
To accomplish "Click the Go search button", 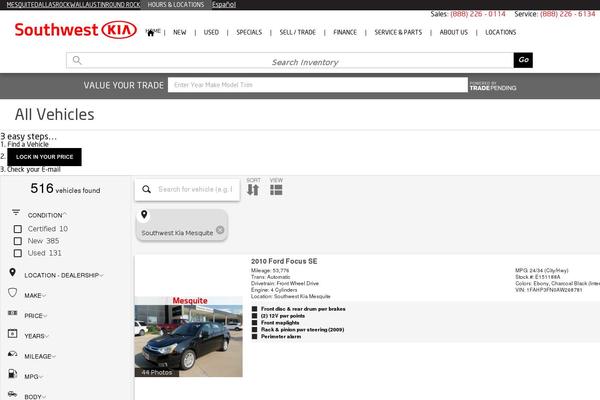I will (523, 60).
